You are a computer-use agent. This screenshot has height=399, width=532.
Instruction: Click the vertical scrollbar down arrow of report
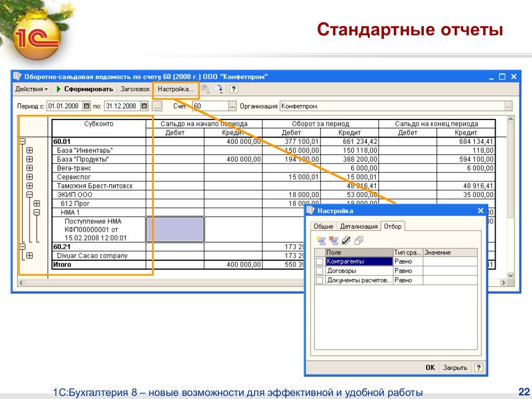point(510,275)
